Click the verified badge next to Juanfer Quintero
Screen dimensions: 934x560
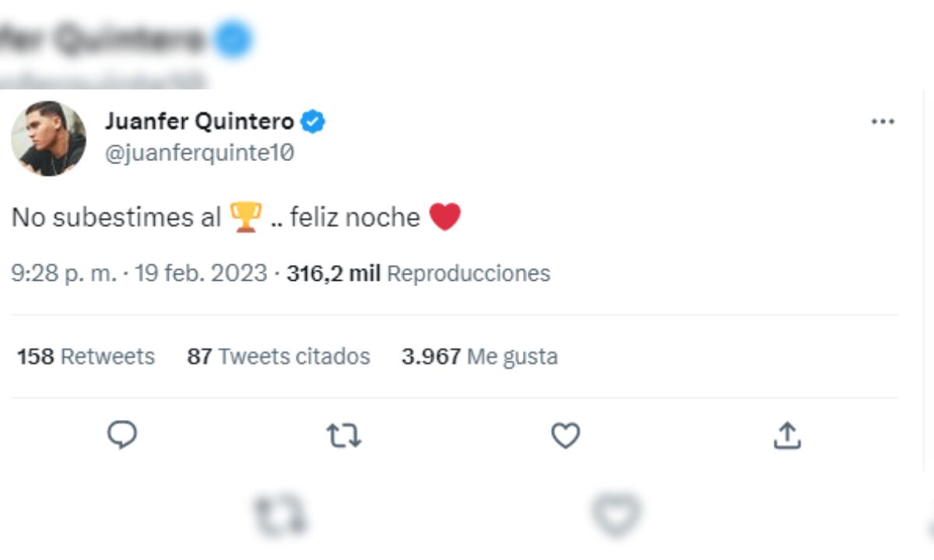tap(314, 121)
